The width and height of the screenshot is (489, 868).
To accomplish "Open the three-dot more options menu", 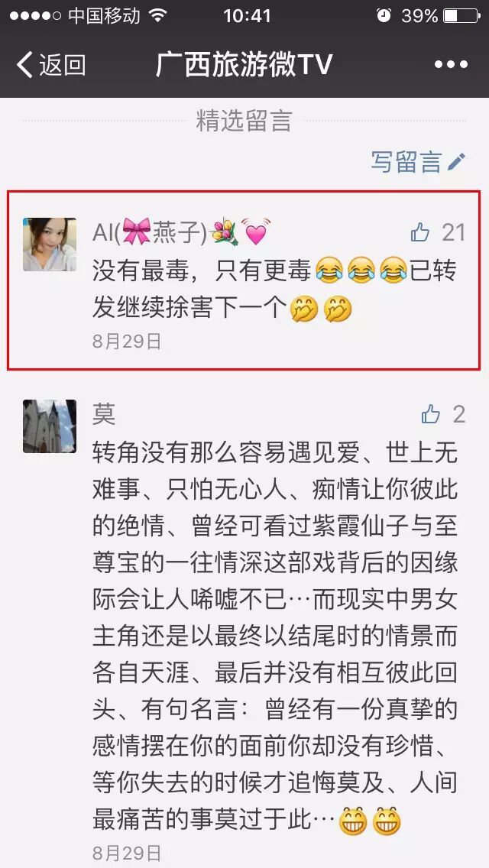I will click(x=451, y=65).
